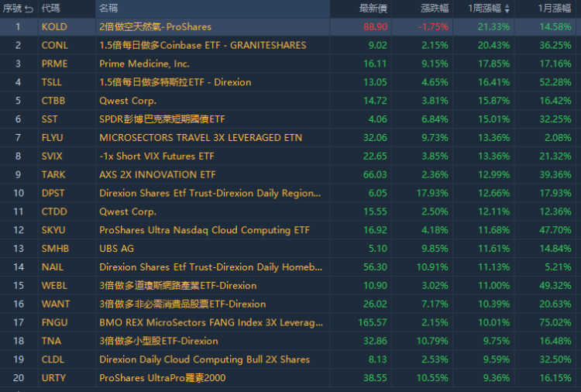Image resolution: width=581 pixels, height=392 pixels.
Task: Click FLYU monthly gain 2.08%
Action: tap(558, 138)
